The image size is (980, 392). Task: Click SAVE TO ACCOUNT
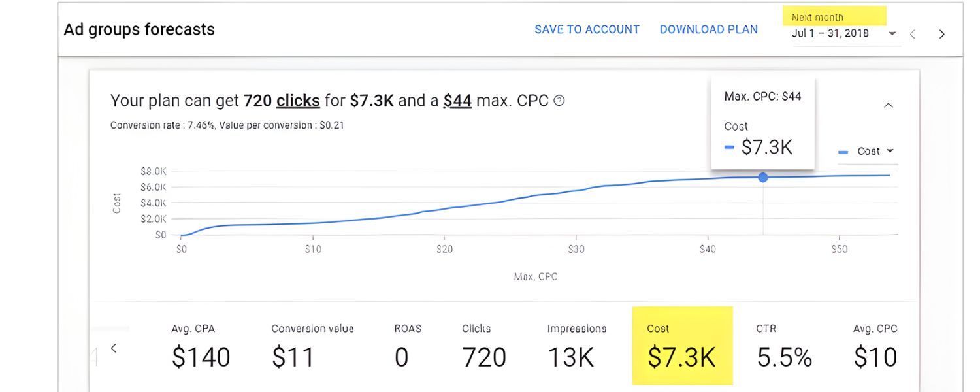click(587, 29)
